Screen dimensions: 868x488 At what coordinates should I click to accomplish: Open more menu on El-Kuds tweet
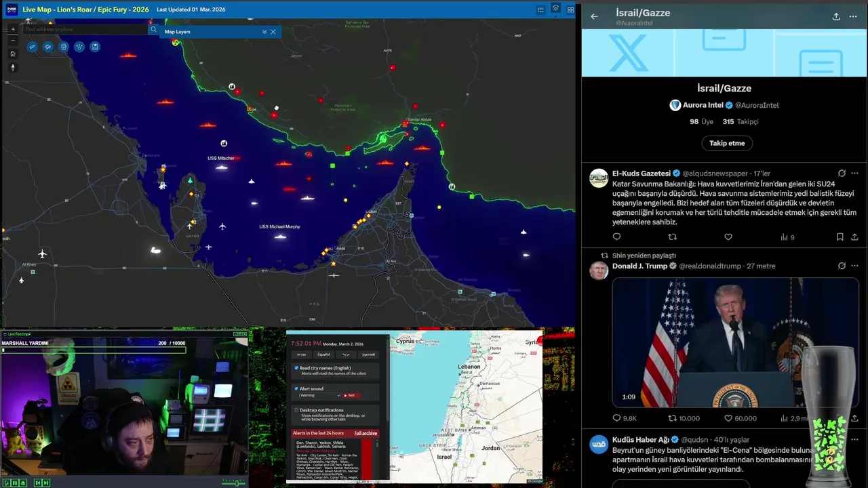pos(854,174)
